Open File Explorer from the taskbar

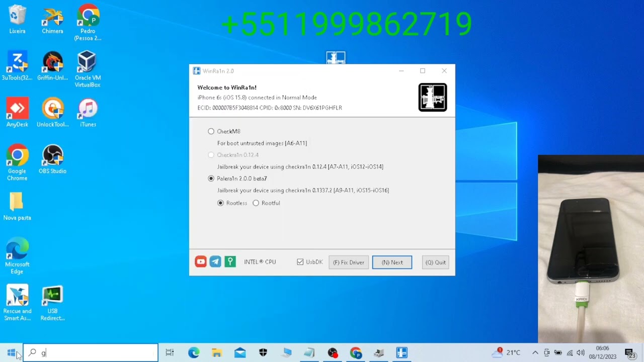click(x=216, y=353)
